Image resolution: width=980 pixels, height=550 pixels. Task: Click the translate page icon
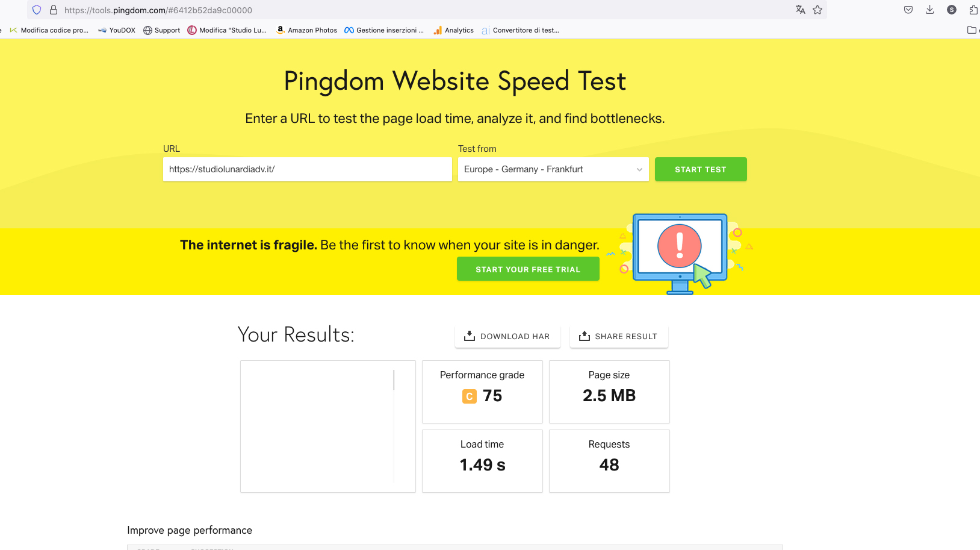(x=800, y=10)
